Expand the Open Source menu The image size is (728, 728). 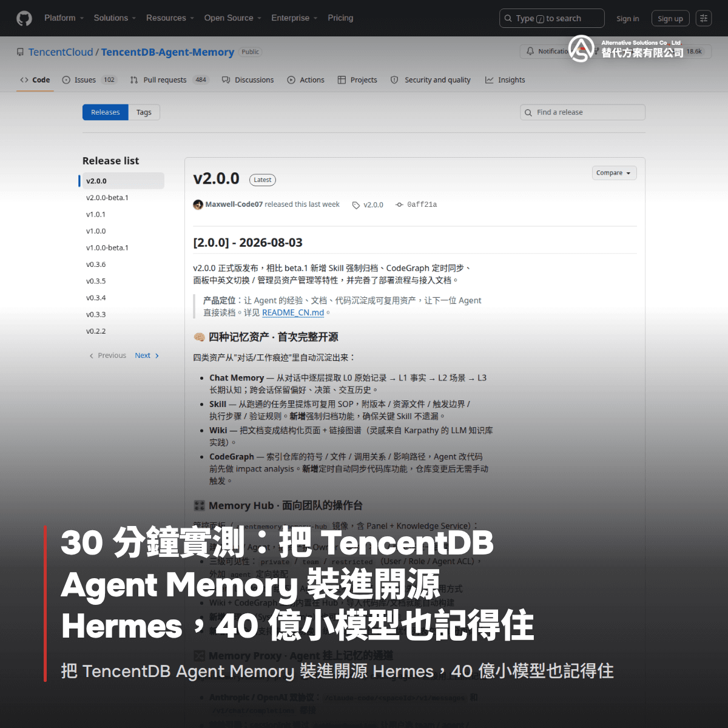[x=232, y=18]
